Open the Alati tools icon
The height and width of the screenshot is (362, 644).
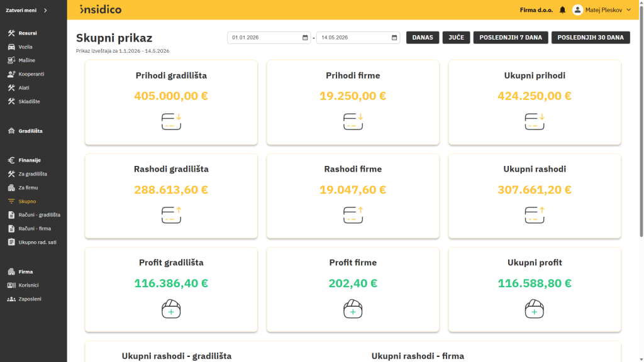[11, 88]
